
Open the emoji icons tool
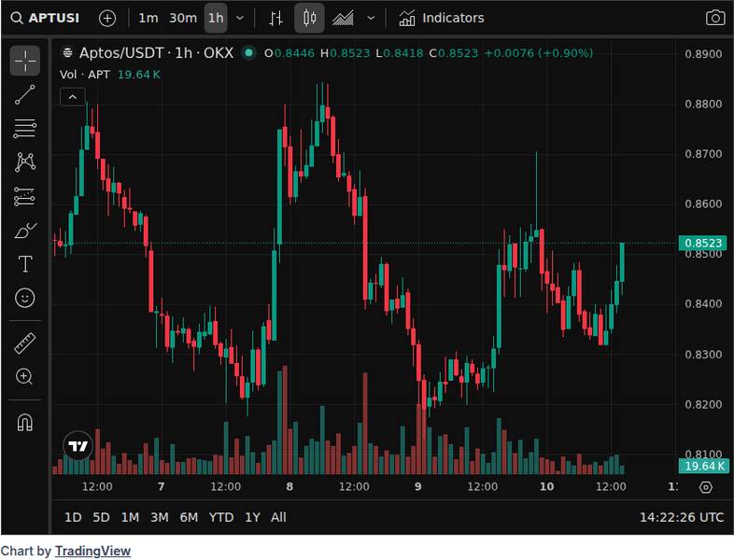click(25, 298)
